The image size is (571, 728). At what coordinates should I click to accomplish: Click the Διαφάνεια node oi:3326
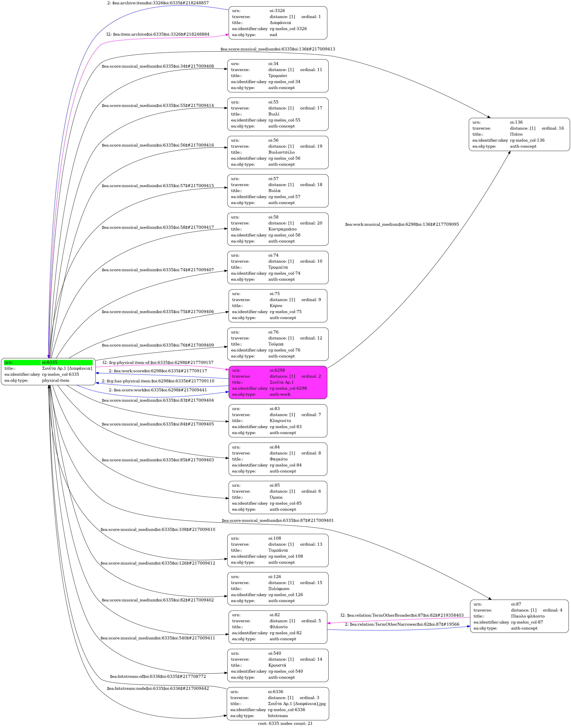(x=277, y=23)
